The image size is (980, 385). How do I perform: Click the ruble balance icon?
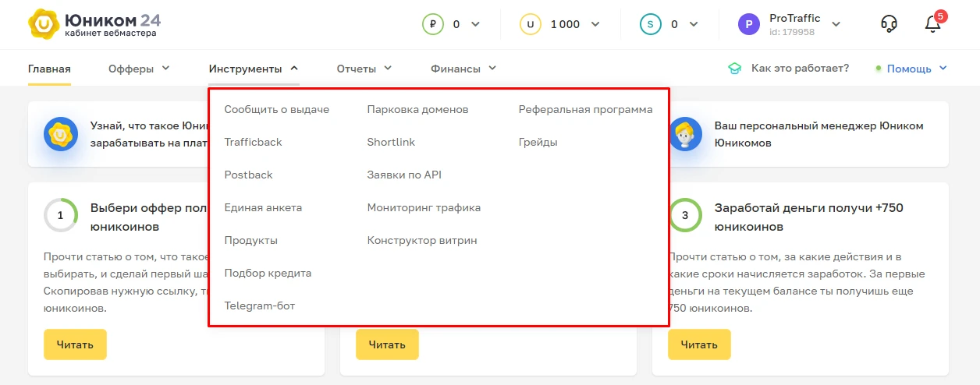pos(432,24)
